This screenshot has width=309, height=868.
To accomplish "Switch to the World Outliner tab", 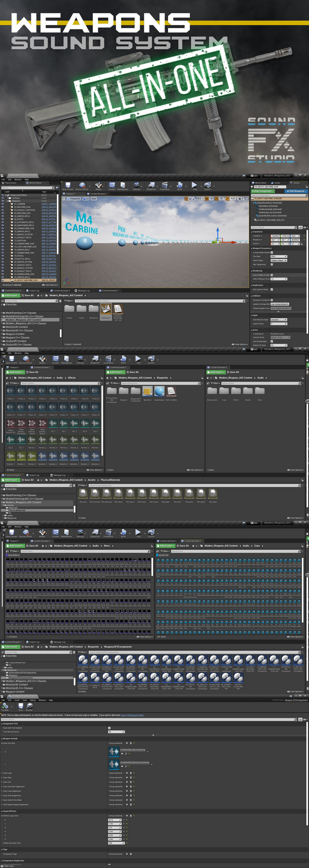I will (35, 183).
